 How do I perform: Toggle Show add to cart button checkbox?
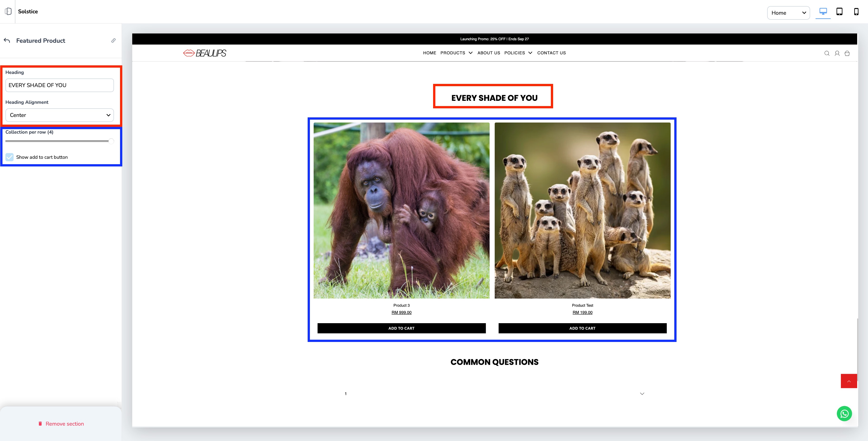pyautogui.click(x=9, y=157)
